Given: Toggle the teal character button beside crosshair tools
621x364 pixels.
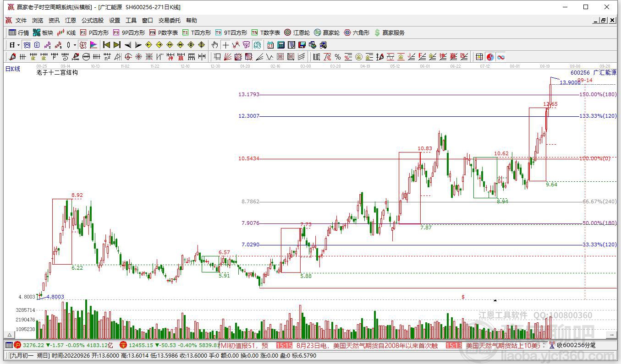Looking at the screenshot, I should click(257, 45).
